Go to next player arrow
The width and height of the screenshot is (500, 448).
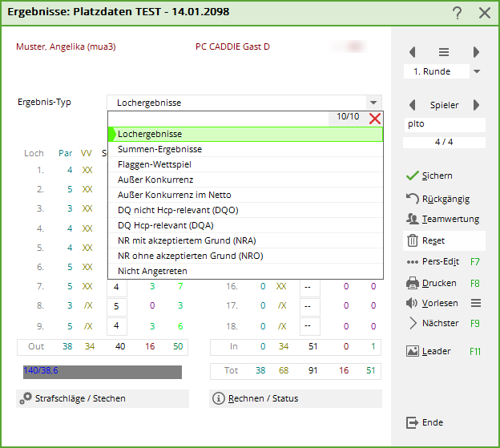pyautogui.click(x=475, y=105)
